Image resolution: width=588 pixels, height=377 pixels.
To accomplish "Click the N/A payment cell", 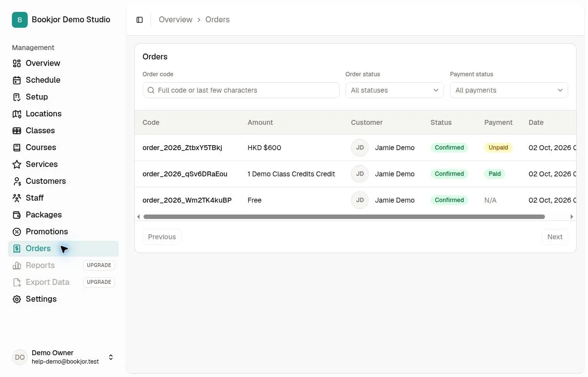I will click(490, 200).
